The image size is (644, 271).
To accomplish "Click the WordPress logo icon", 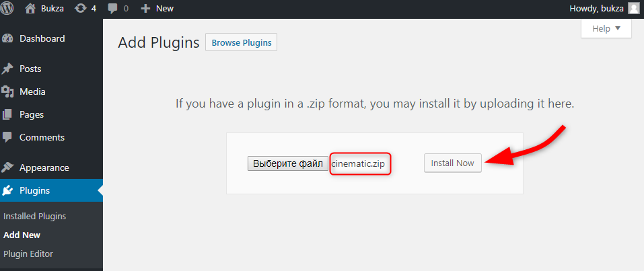I will [x=6, y=8].
